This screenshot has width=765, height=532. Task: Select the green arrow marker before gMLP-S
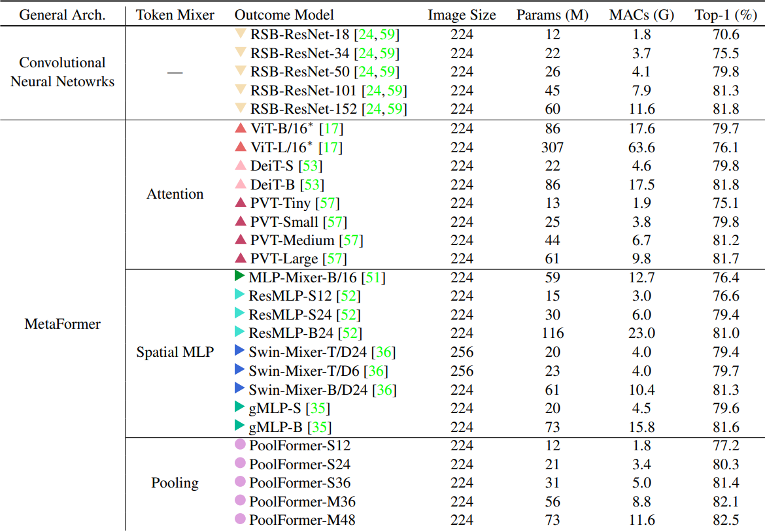tap(239, 408)
